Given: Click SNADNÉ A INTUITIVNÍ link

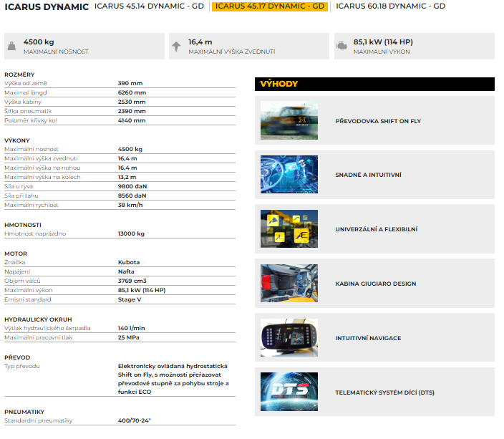Looking at the screenshot, I should [368, 175].
